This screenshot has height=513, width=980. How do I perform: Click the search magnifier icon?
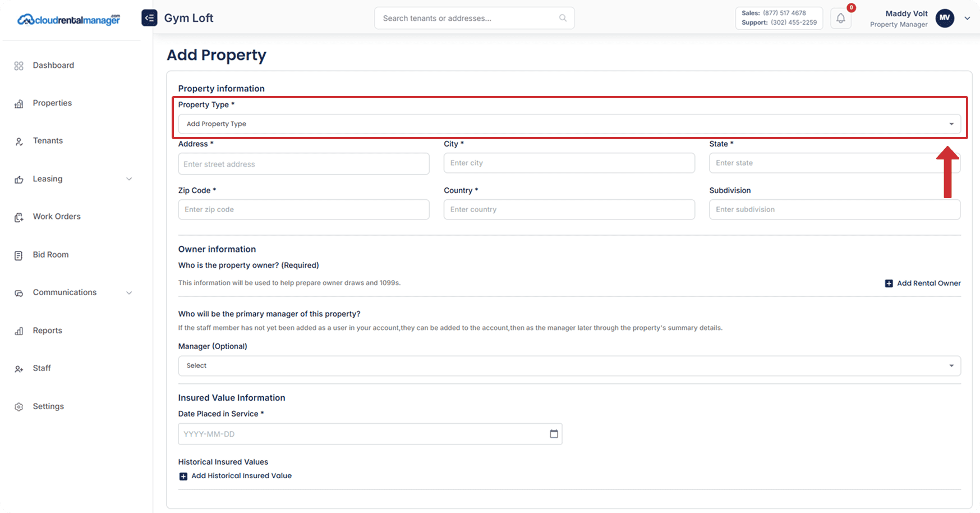(563, 18)
